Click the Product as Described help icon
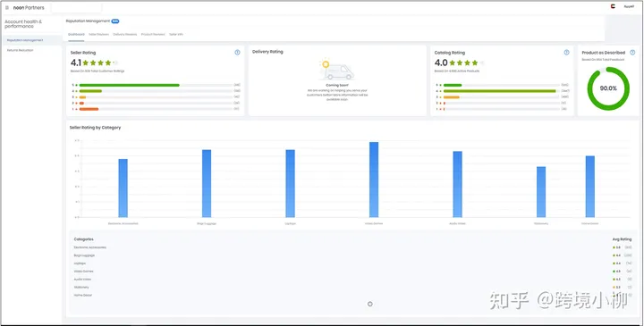The width and height of the screenshot is (644, 326). pos(632,53)
